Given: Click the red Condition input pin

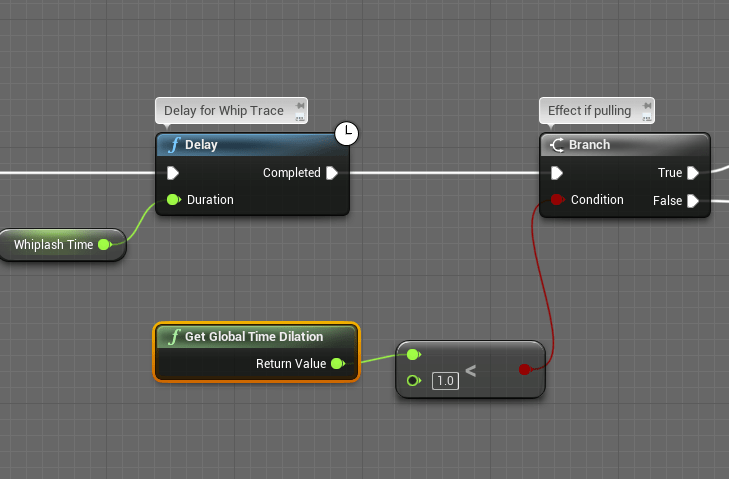Looking at the screenshot, I should pos(557,200).
